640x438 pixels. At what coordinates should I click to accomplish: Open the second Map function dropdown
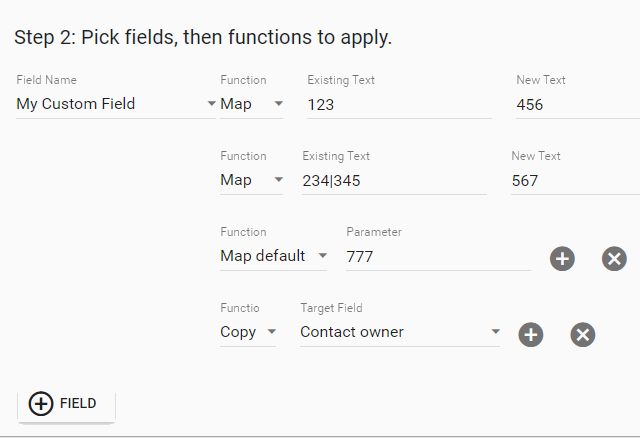point(251,180)
